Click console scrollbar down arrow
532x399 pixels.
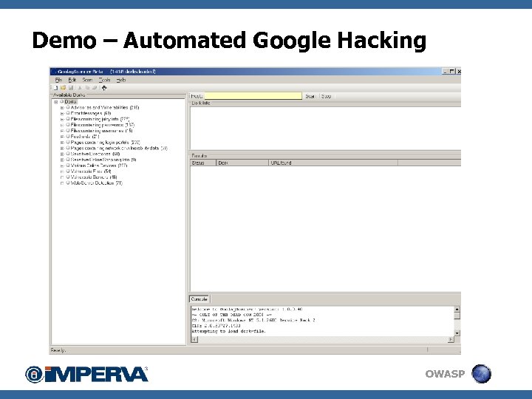[457, 333]
